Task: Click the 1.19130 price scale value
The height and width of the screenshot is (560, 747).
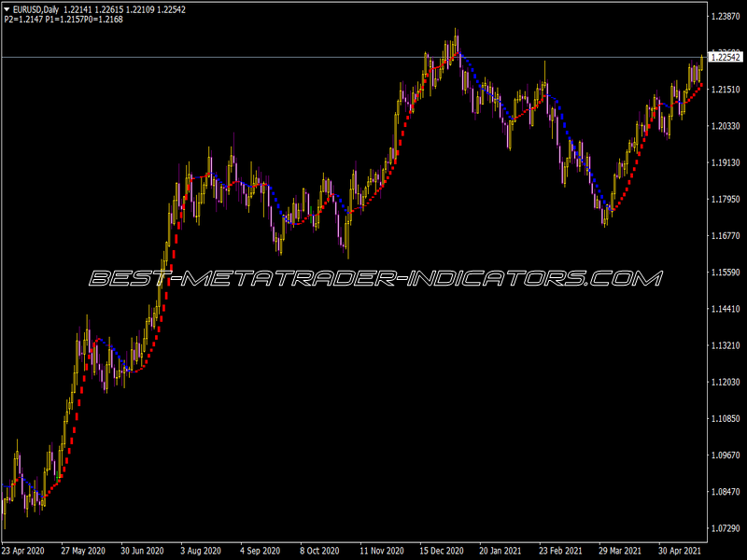Action: point(726,162)
